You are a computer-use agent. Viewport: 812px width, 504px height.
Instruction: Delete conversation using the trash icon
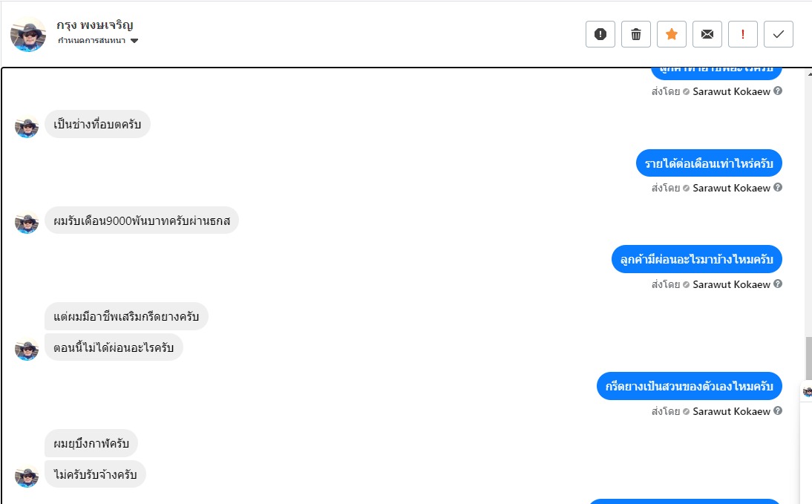pos(636,34)
